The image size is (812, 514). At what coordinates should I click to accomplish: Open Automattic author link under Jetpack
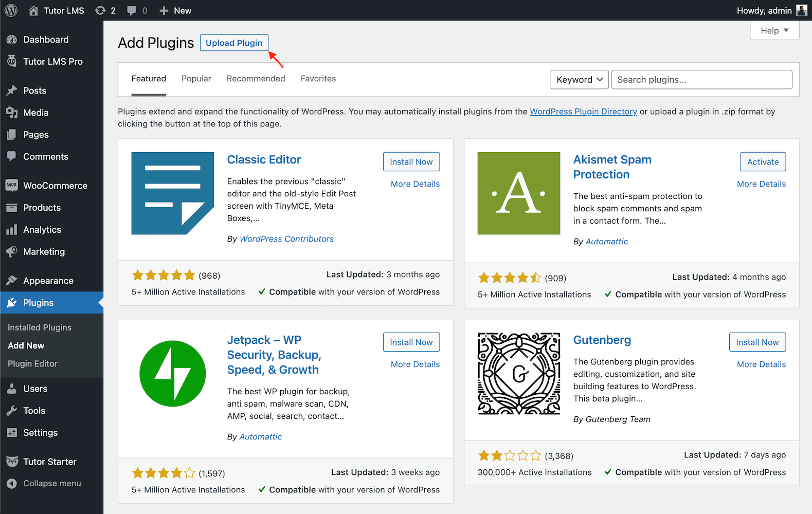(261, 437)
